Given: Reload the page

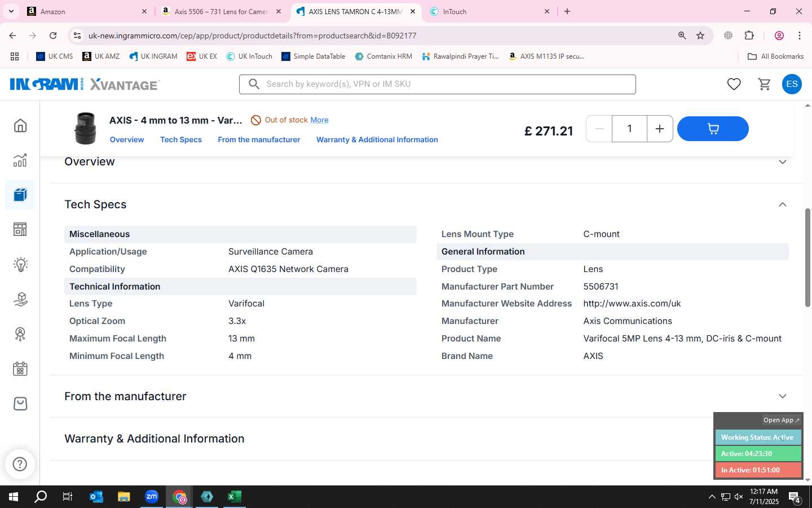Looking at the screenshot, I should tap(53, 36).
